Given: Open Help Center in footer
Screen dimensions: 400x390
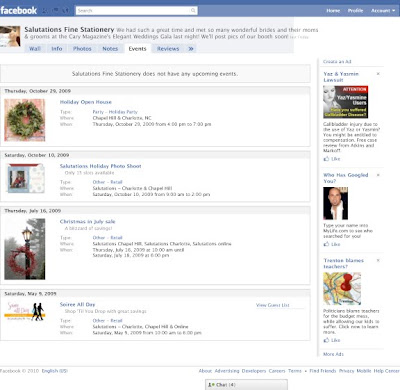Looking at the screenshot, I should [386, 371].
